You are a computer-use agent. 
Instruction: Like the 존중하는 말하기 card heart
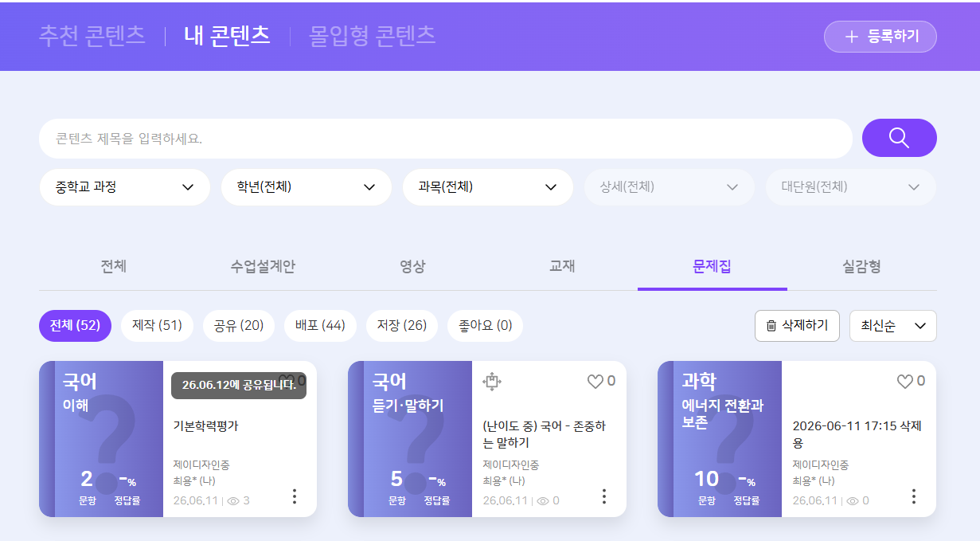click(595, 382)
